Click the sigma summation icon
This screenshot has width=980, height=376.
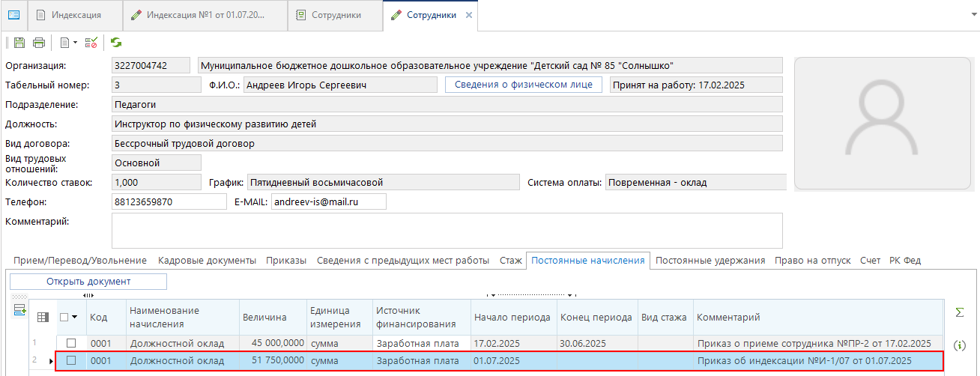click(x=960, y=312)
